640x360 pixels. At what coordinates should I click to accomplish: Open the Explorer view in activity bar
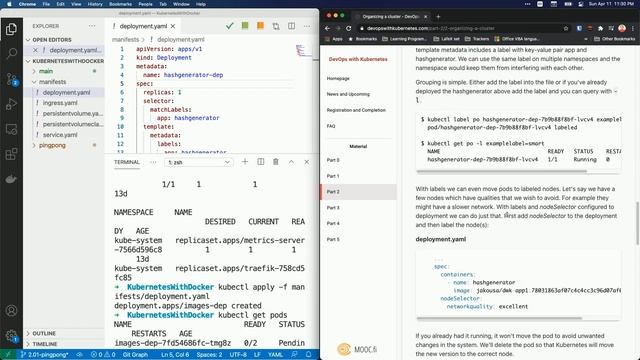11,29
